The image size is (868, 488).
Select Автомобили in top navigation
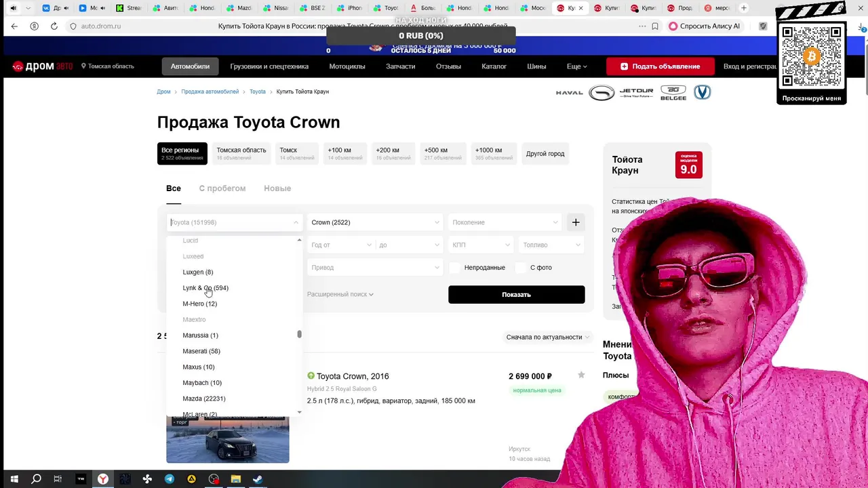coord(190,66)
